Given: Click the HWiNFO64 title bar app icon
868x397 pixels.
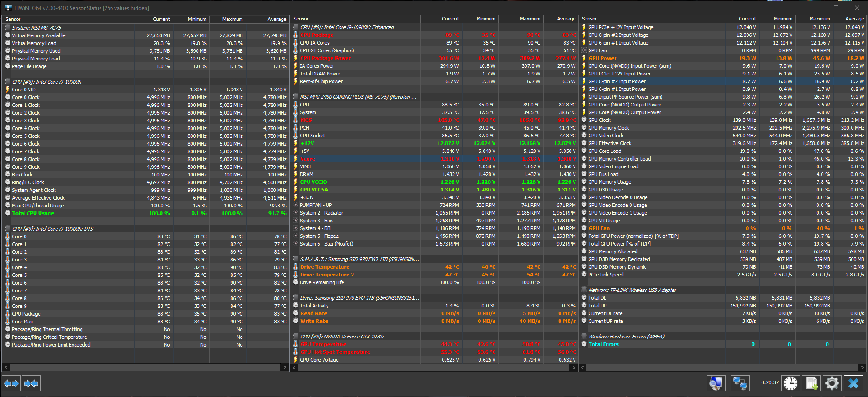Looking at the screenshot, I should (x=8, y=8).
